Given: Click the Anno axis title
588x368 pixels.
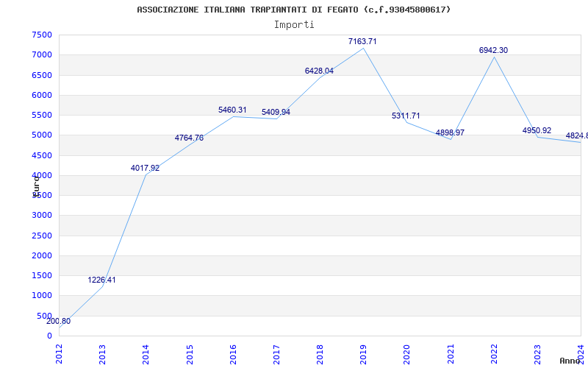Looking at the screenshot, I should (570, 361).
